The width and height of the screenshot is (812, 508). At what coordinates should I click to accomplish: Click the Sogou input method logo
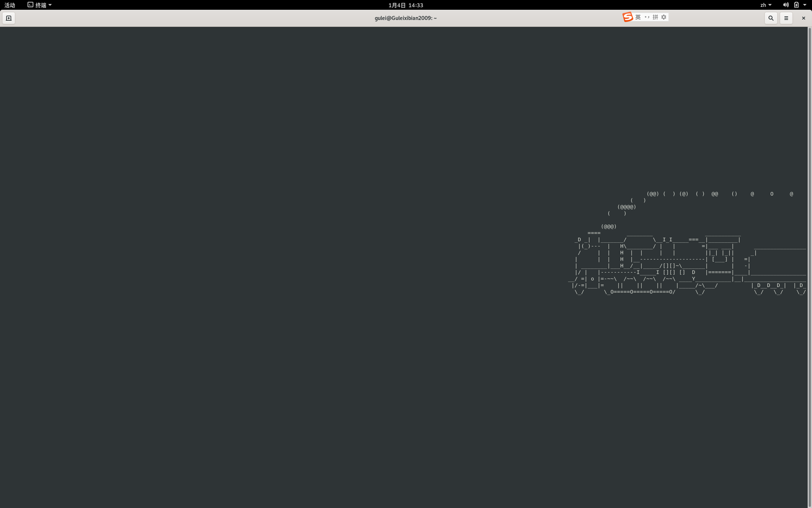coord(627,17)
